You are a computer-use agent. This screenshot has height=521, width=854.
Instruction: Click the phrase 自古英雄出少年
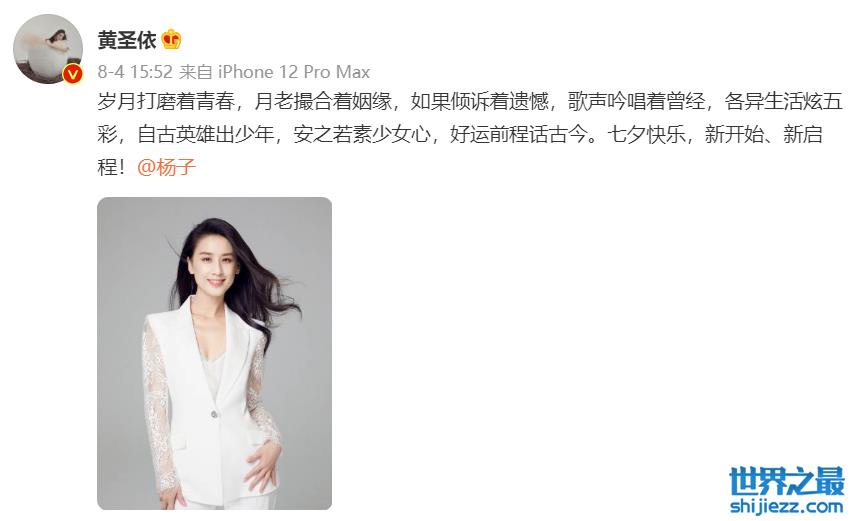tap(205, 134)
